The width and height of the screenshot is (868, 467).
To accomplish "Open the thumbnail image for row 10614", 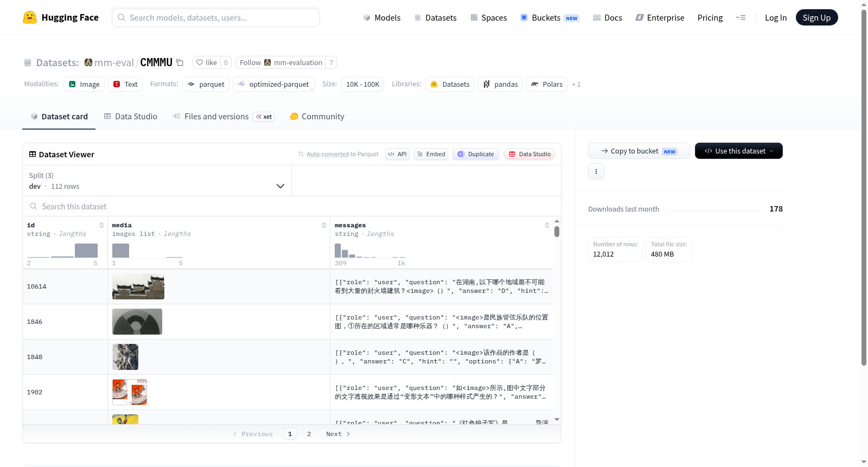I will [x=138, y=286].
